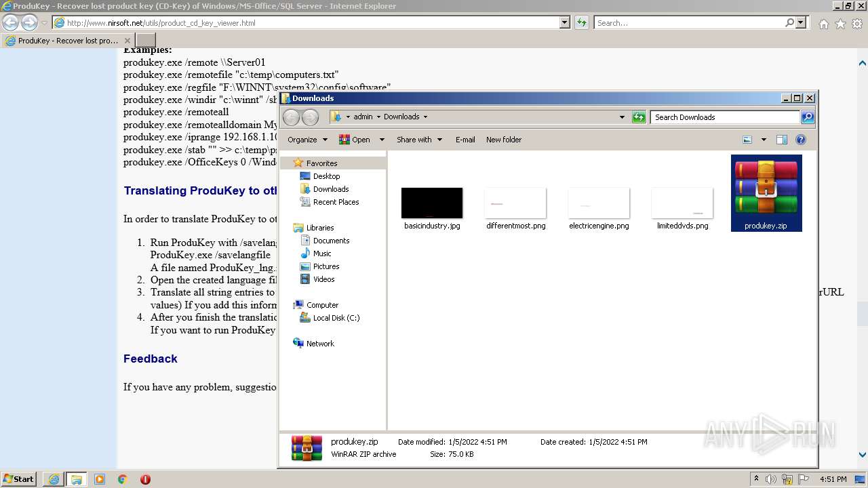Image resolution: width=868 pixels, height=488 pixels.
Task: Expand the IE address bar dropdown
Action: coord(565,23)
